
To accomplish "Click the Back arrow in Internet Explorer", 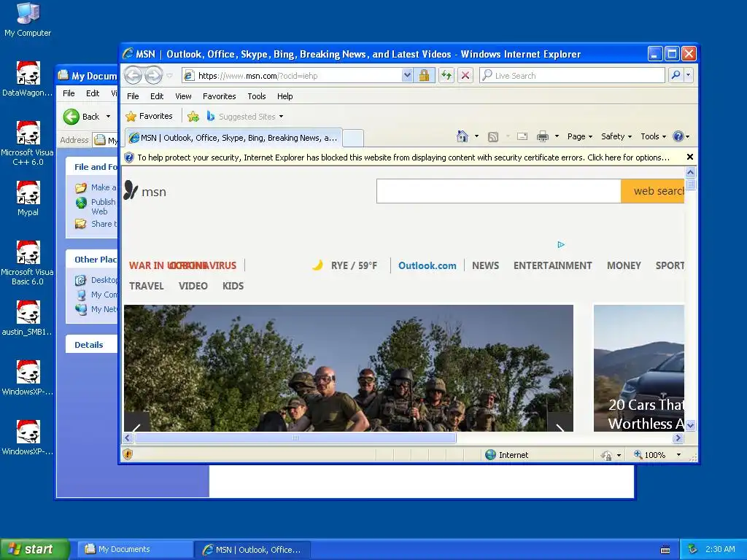I will point(133,75).
